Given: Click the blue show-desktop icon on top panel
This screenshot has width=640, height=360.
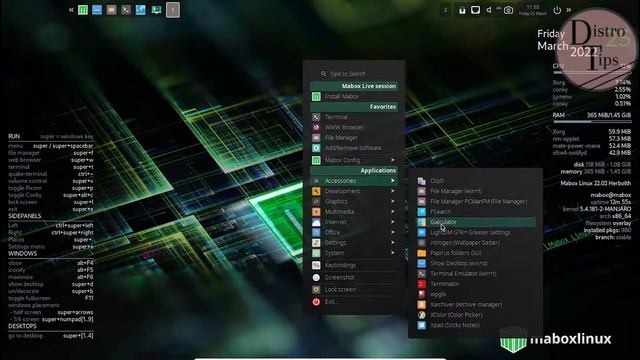Looking at the screenshot, I should 97,10.
